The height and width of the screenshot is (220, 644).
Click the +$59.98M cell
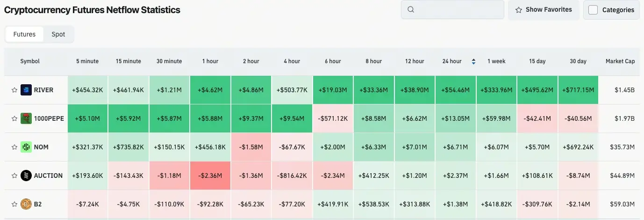click(x=496, y=118)
